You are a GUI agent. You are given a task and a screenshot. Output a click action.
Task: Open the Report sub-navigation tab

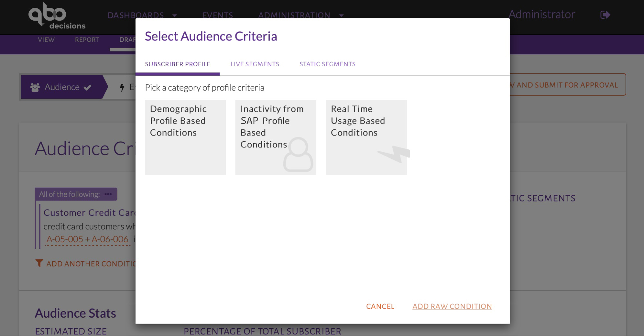[x=87, y=40]
